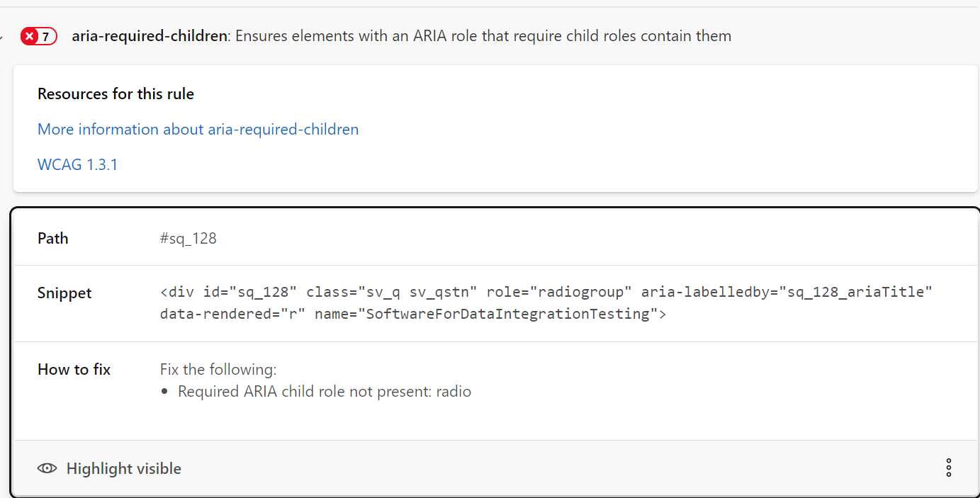Open More information about aria-required-children link

pos(198,129)
